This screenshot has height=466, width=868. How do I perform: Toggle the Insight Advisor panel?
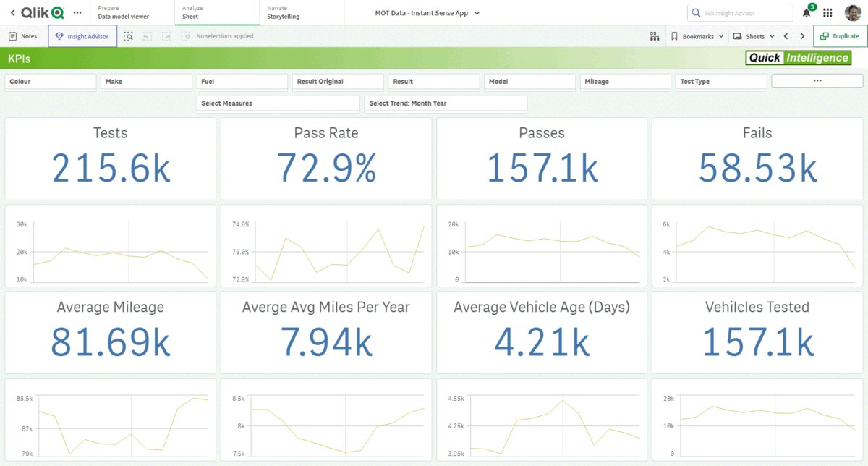(x=82, y=36)
